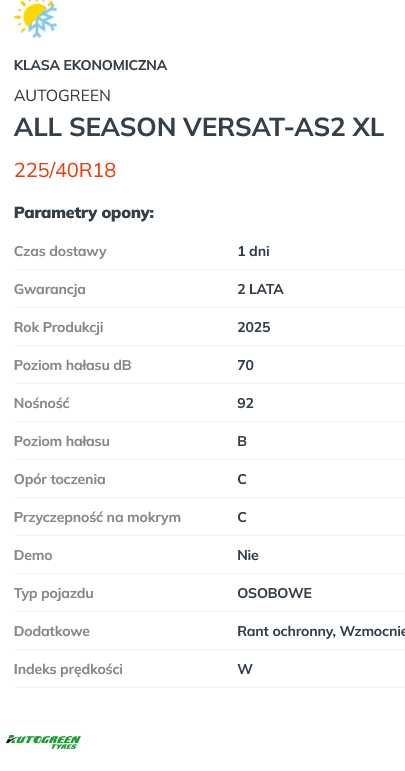Click the Autogreen Tyres logo
The width and height of the screenshot is (405, 771).
(x=43, y=741)
